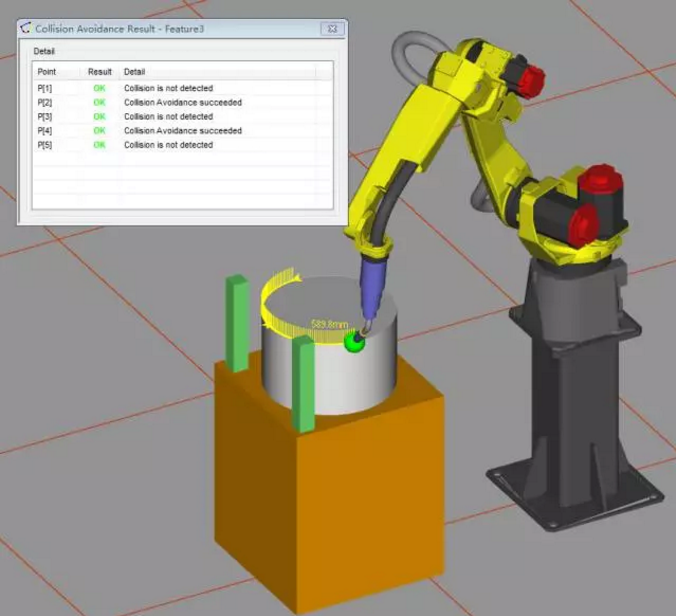
Task: Select the P[4] row point
Action: [x=45, y=131]
